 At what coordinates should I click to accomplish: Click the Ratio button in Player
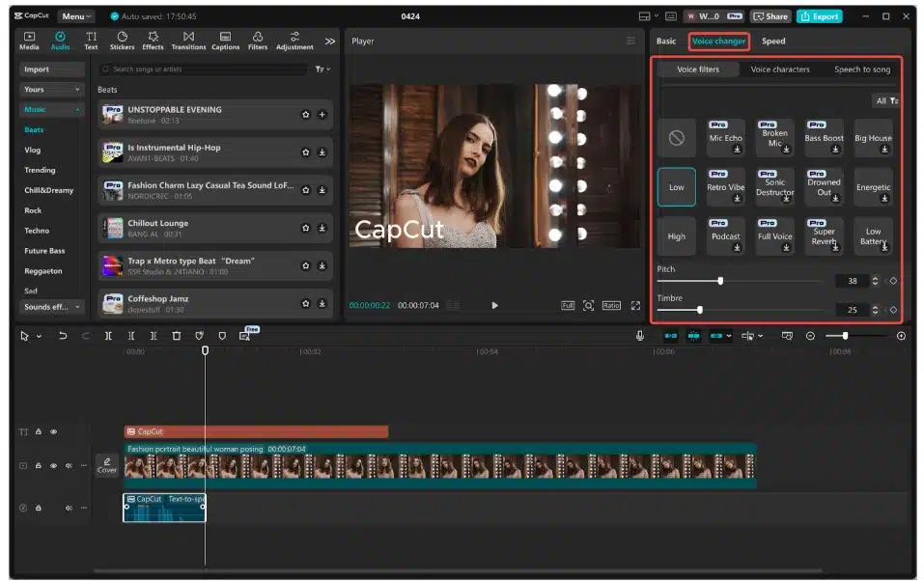tap(611, 305)
